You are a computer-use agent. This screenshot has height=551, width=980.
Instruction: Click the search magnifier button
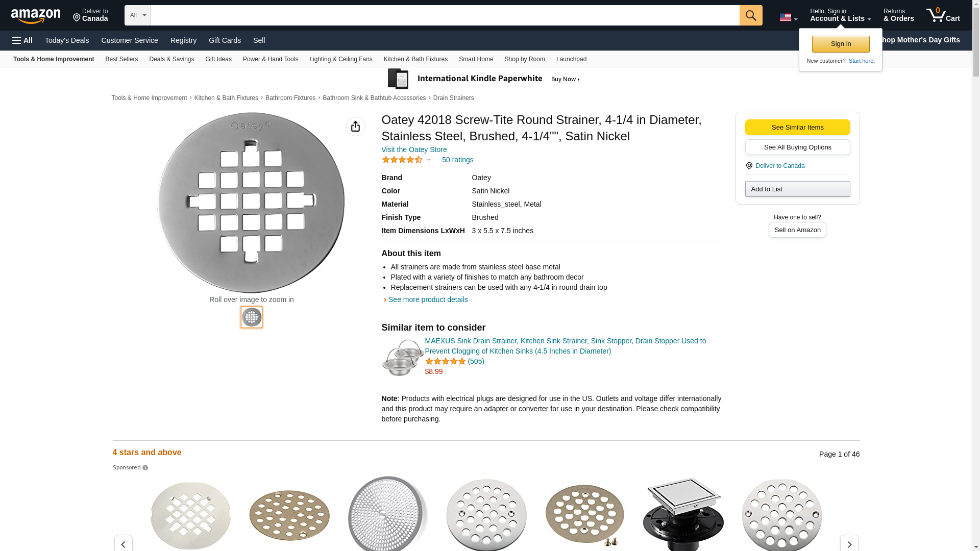(x=750, y=15)
